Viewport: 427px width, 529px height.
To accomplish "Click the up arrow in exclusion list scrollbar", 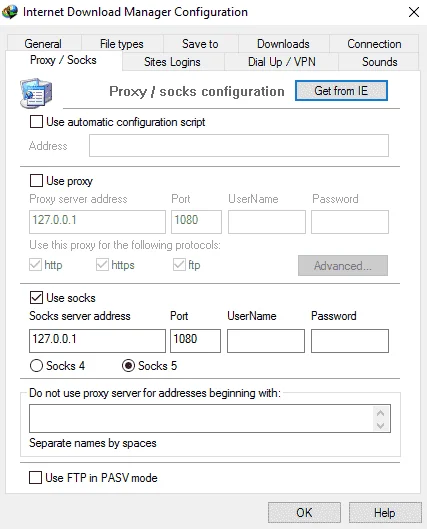I will pos(380,413).
